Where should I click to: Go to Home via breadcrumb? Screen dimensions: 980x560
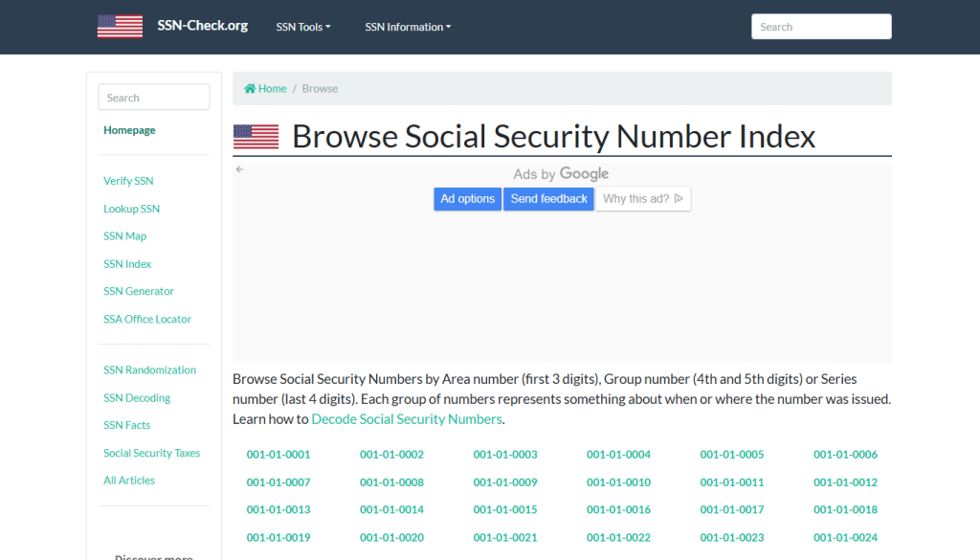[x=273, y=88]
